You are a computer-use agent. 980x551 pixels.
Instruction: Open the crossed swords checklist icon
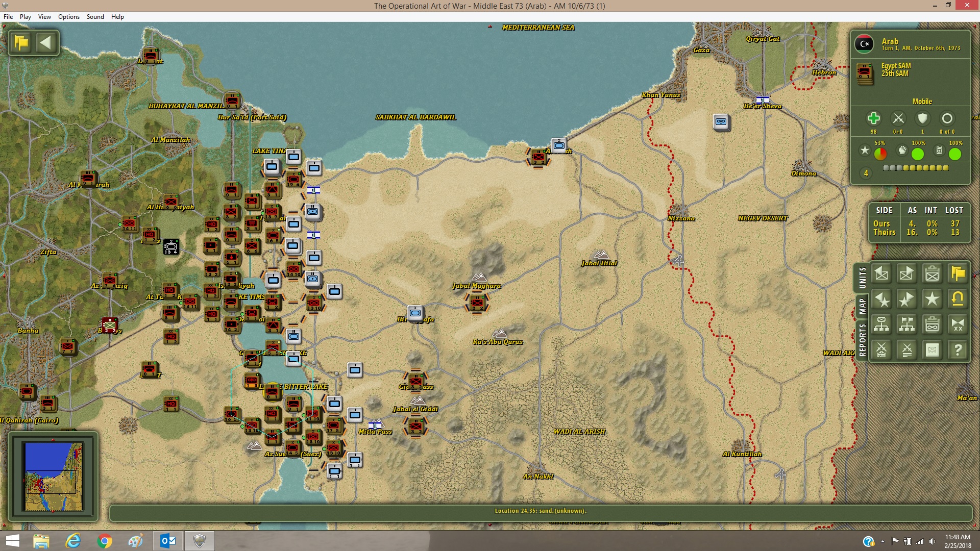point(881,350)
